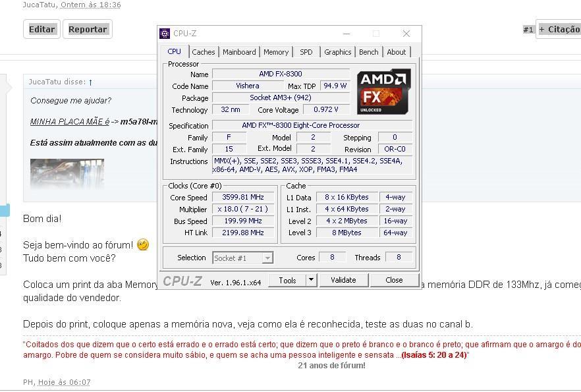Click the Eight-Core Processor specification field
The height and width of the screenshot is (392, 581).
(x=312, y=125)
